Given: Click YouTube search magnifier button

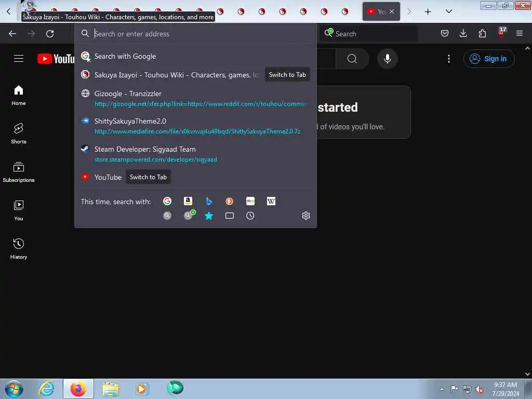Looking at the screenshot, I should click(x=352, y=59).
